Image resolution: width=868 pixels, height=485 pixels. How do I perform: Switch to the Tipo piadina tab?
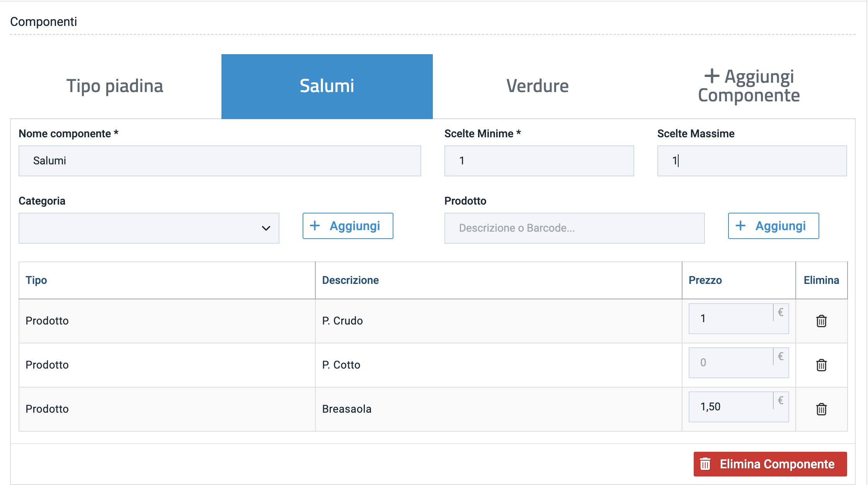[115, 86]
